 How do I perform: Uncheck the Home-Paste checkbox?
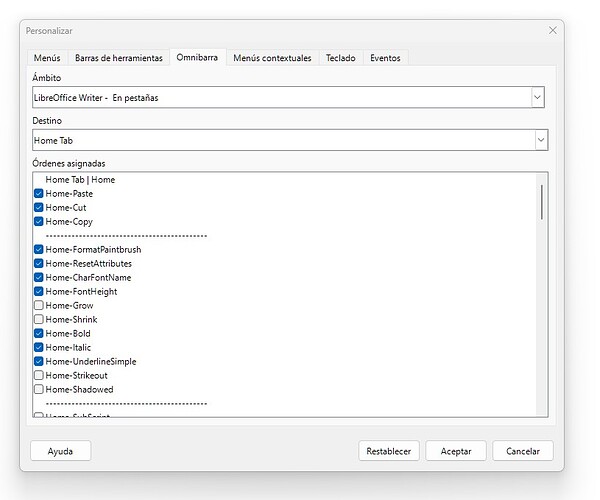38,194
